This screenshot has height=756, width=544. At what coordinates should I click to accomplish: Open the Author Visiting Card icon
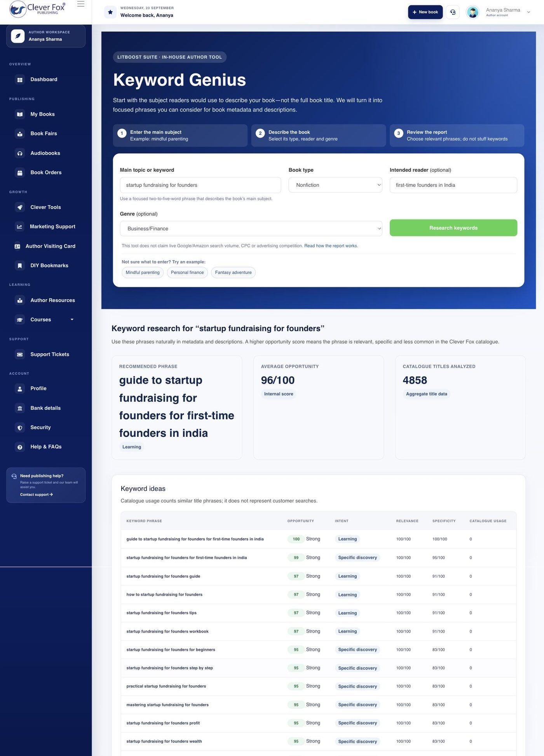pos(17,246)
